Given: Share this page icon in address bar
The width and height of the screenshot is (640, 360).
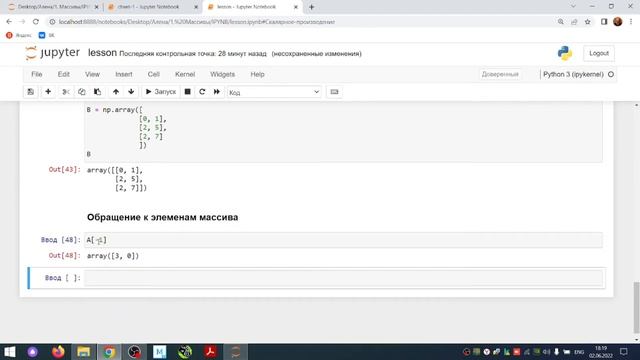Looking at the screenshot, I should (x=574, y=22).
